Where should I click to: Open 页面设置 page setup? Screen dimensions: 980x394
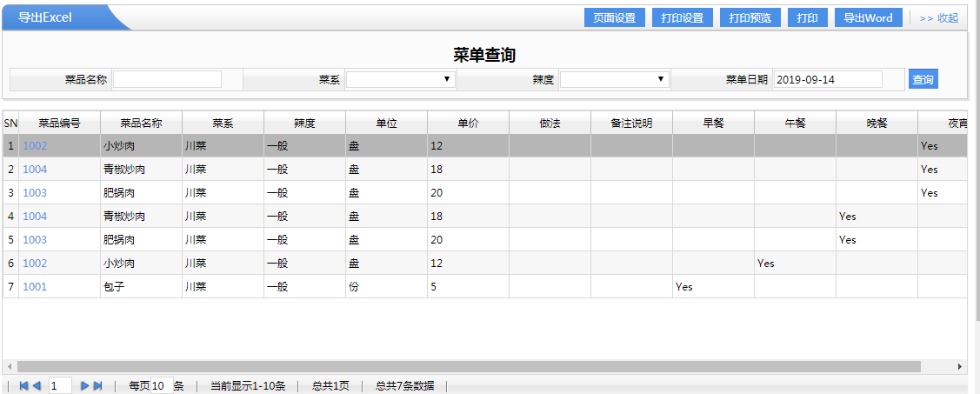[x=614, y=18]
